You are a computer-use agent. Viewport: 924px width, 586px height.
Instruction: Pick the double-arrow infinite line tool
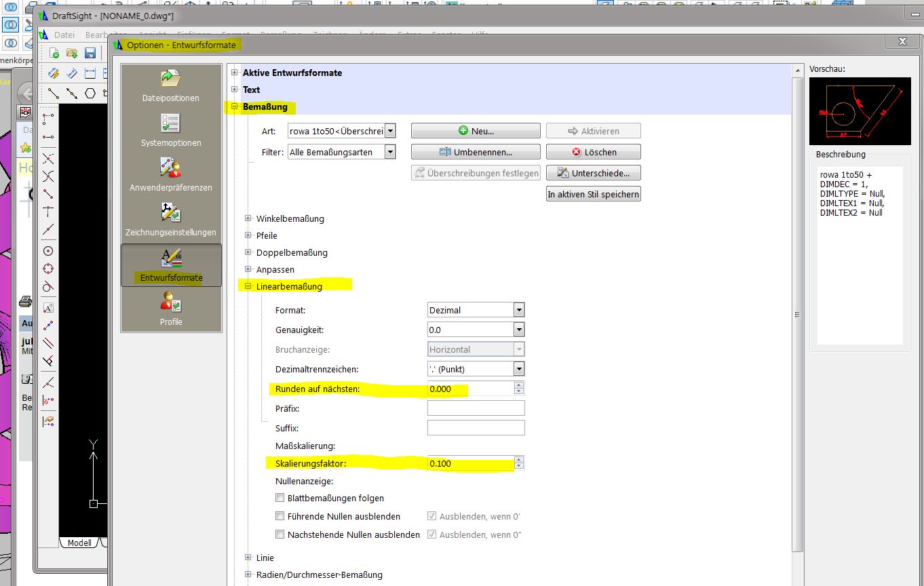click(72, 93)
